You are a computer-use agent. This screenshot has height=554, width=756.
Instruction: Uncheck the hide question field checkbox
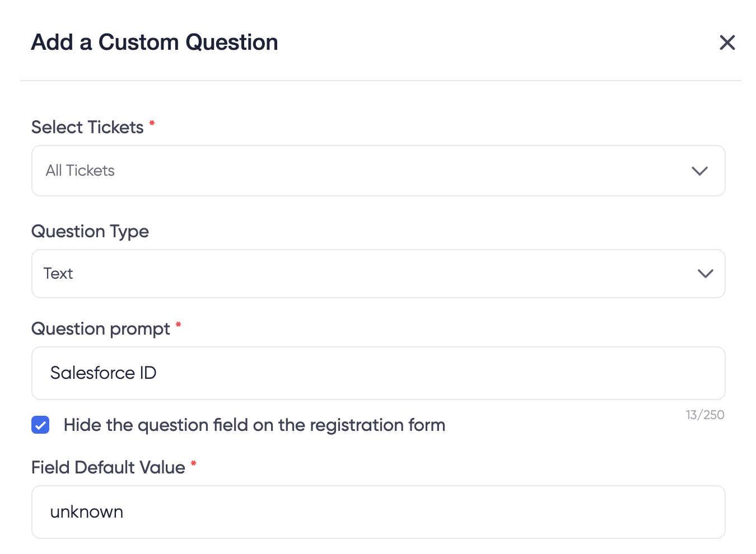40,425
